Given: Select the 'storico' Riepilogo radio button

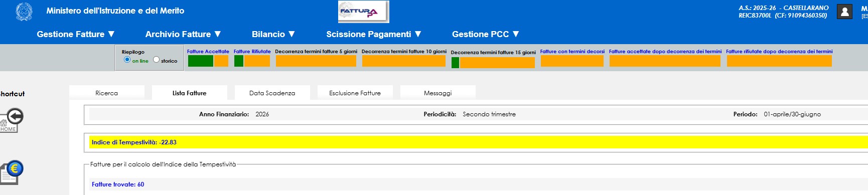Looking at the screenshot, I should (x=156, y=60).
